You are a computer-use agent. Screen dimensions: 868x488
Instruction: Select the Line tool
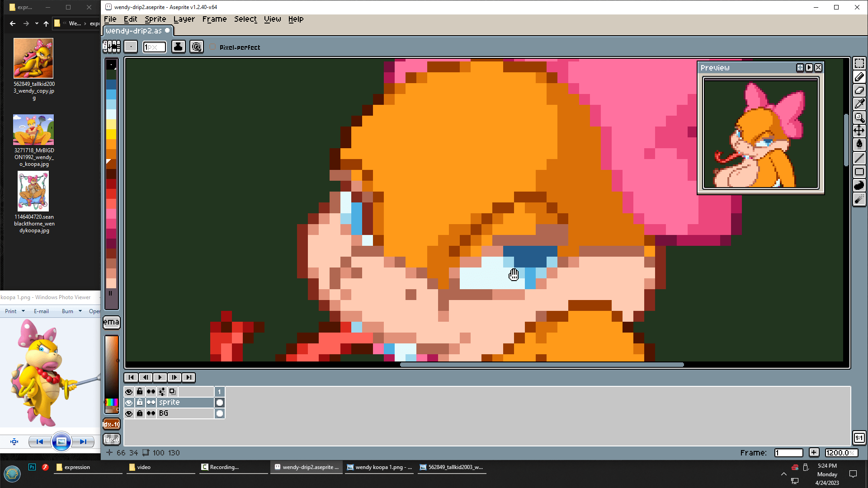[x=859, y=158]
